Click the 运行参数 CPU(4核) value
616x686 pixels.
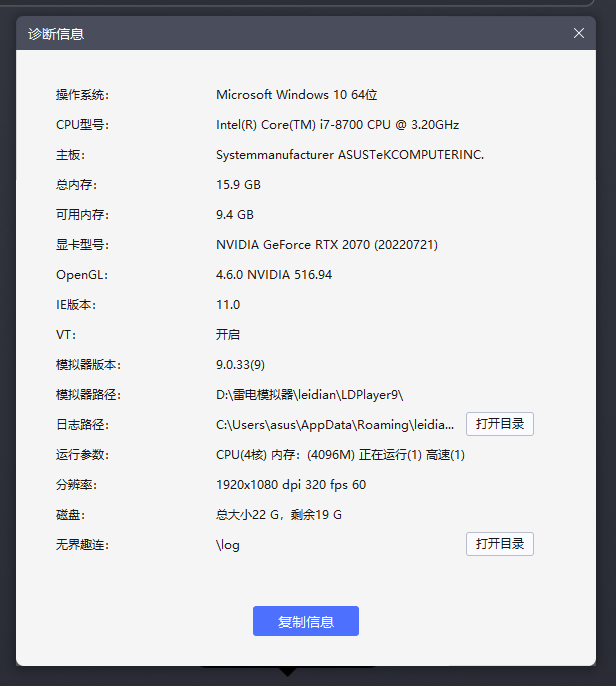click(340, 455)
